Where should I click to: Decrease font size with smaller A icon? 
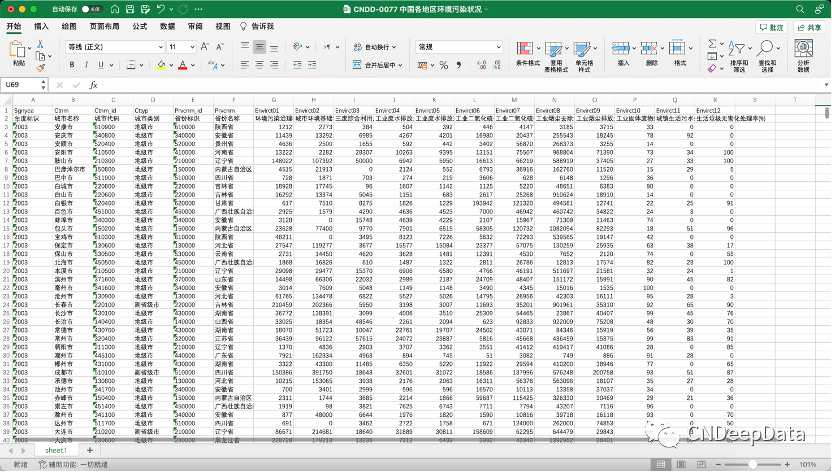click(220, 47)
